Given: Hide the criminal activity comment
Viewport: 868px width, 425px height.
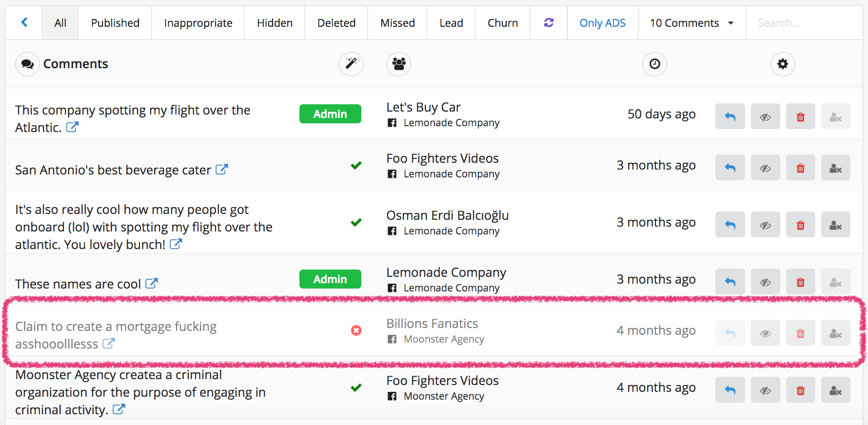Looking at the screenshot, I should pyautogui.click(x=766, y=390).
